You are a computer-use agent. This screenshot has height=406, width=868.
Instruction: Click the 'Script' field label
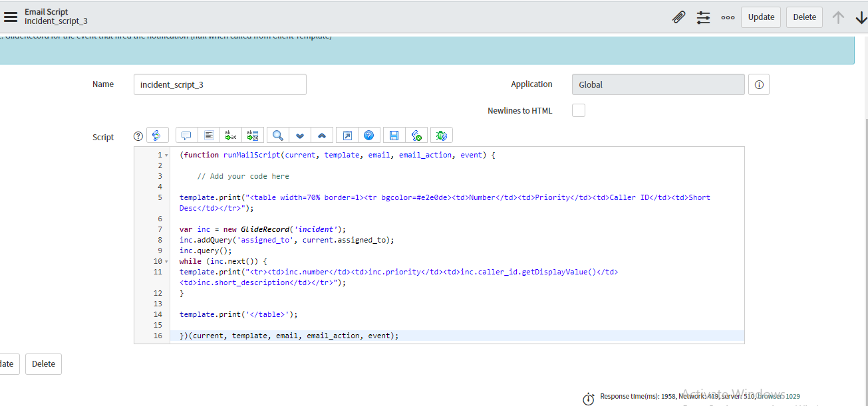pos(103,137)
